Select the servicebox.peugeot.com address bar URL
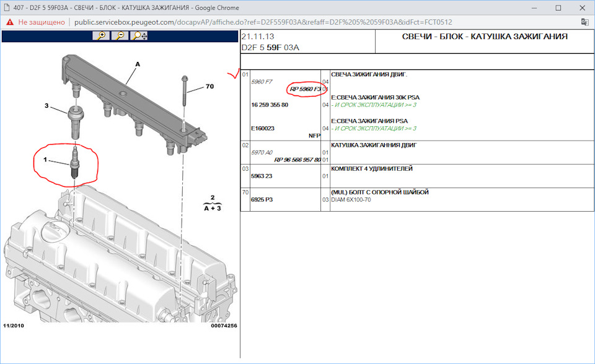 263,22
